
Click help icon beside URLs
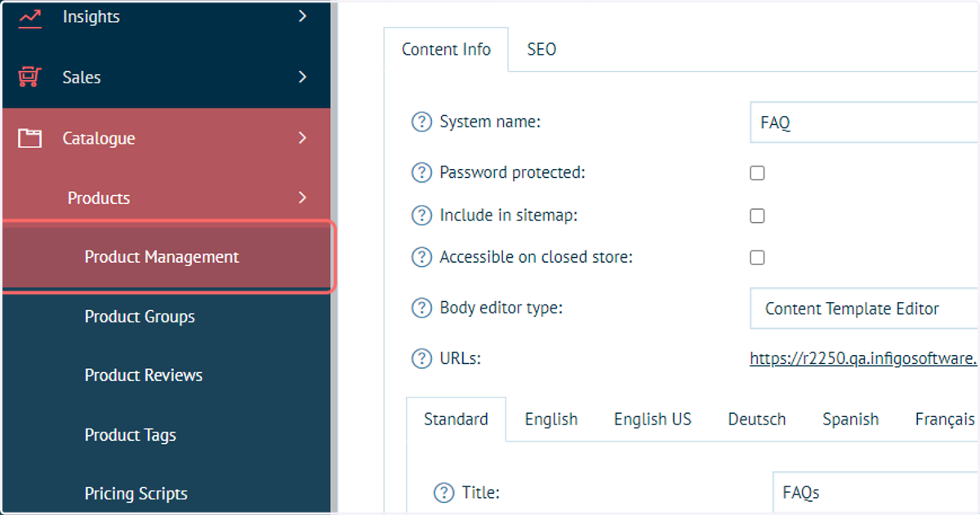tap(421, 358)
